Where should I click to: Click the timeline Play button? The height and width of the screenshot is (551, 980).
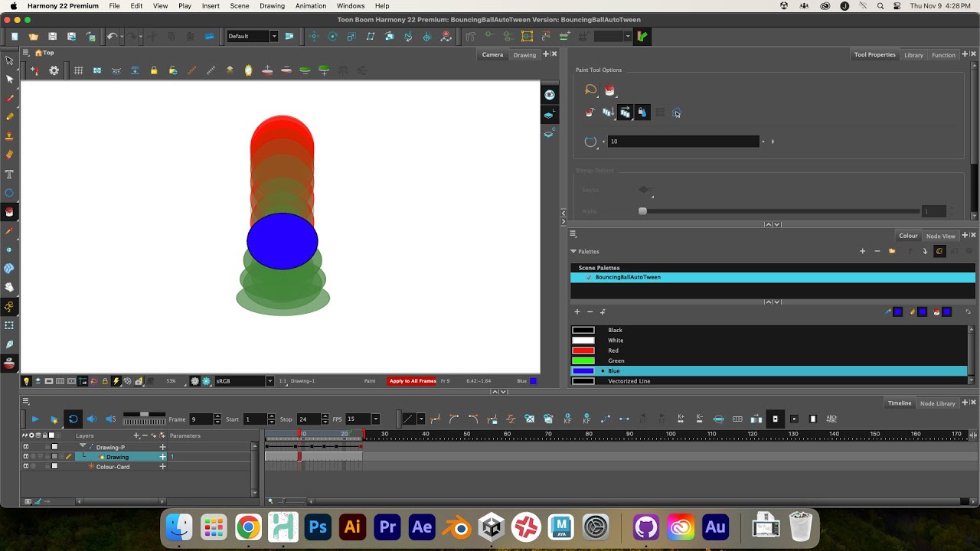tap(34, 419)
